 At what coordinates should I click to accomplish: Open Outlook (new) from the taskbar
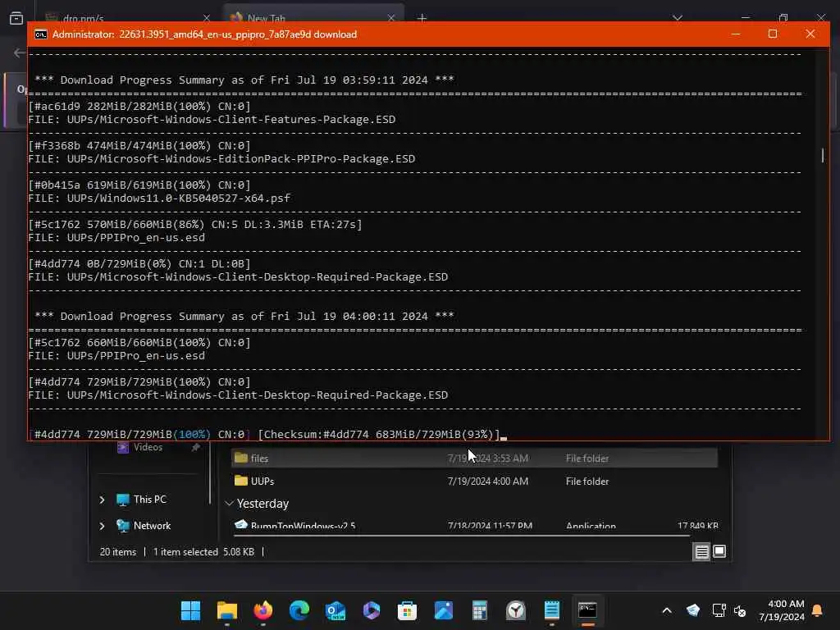[x=336, y=610]
